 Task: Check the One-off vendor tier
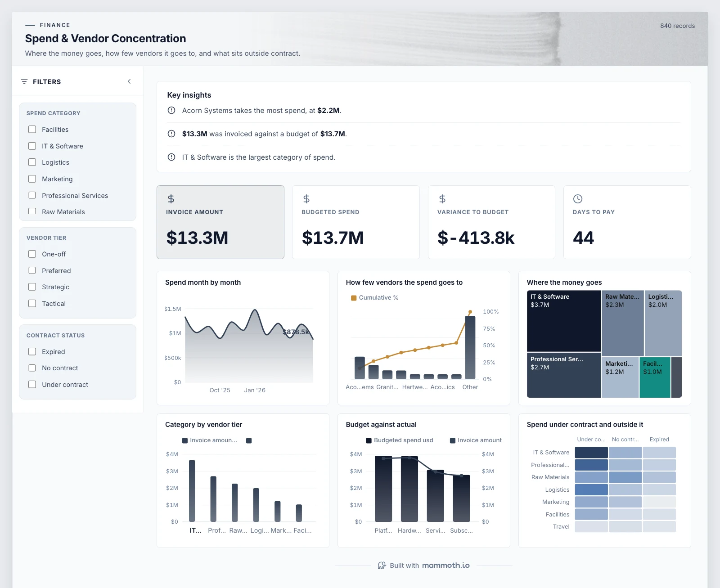[32, 254]
